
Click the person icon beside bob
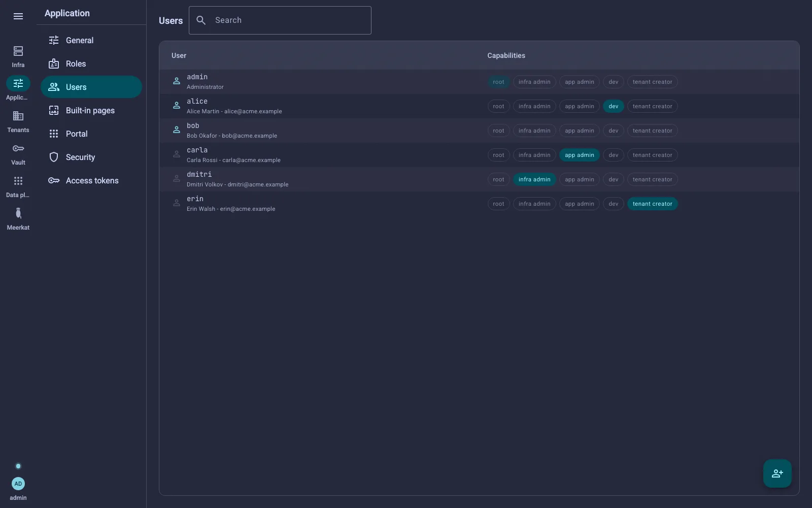click(177, 130)
